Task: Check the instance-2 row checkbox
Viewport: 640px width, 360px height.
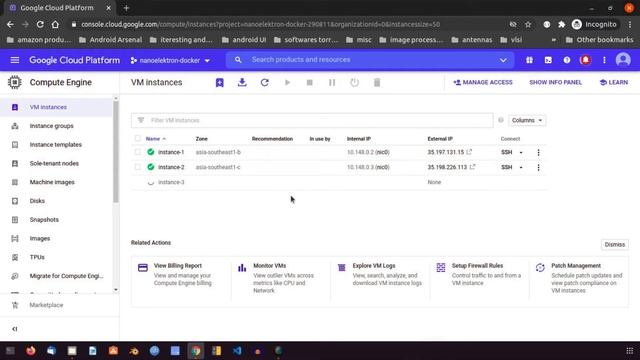Action: (138, 167)
